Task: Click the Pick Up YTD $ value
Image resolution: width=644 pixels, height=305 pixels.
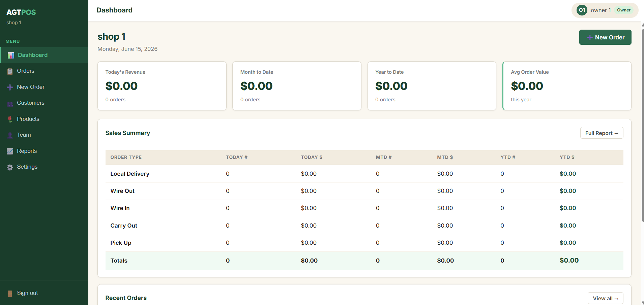Action: (568, 243)
